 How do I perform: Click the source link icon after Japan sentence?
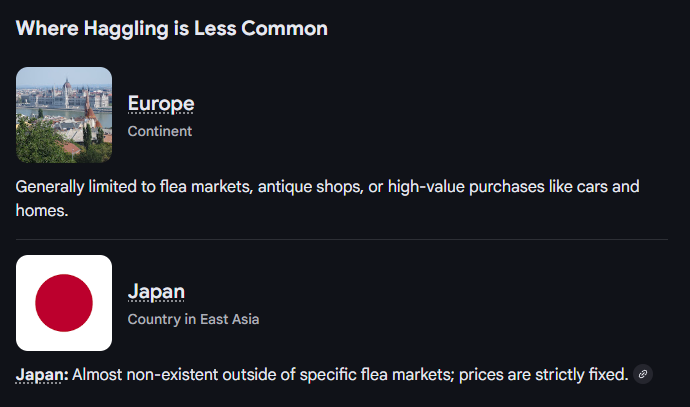point(644,375)
